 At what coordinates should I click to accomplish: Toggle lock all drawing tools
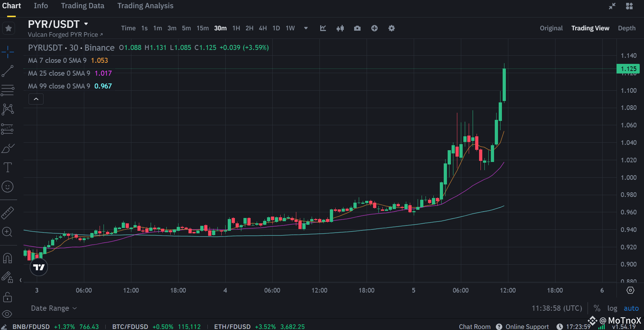(x=7, y=296)
